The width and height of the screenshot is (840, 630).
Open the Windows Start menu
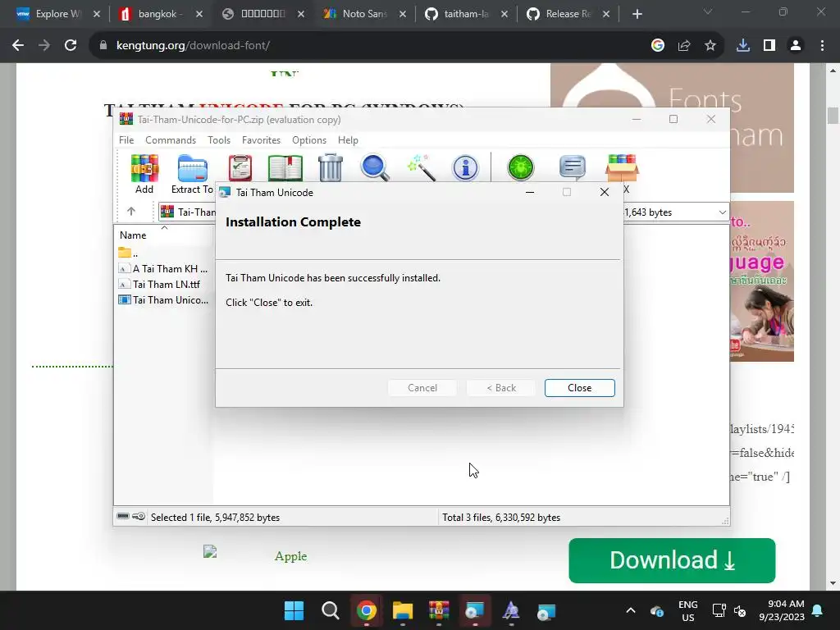point(294,610)
